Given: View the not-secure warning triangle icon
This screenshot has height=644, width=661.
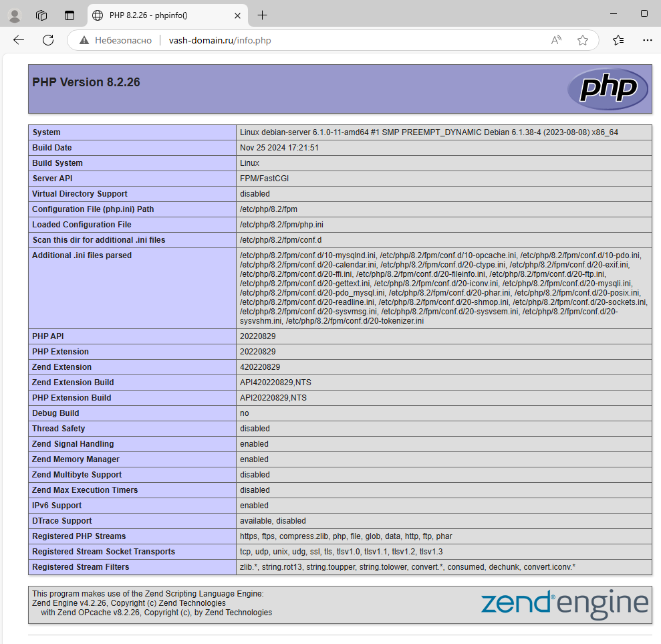Looking at the screenshot, I should point(84,41).
